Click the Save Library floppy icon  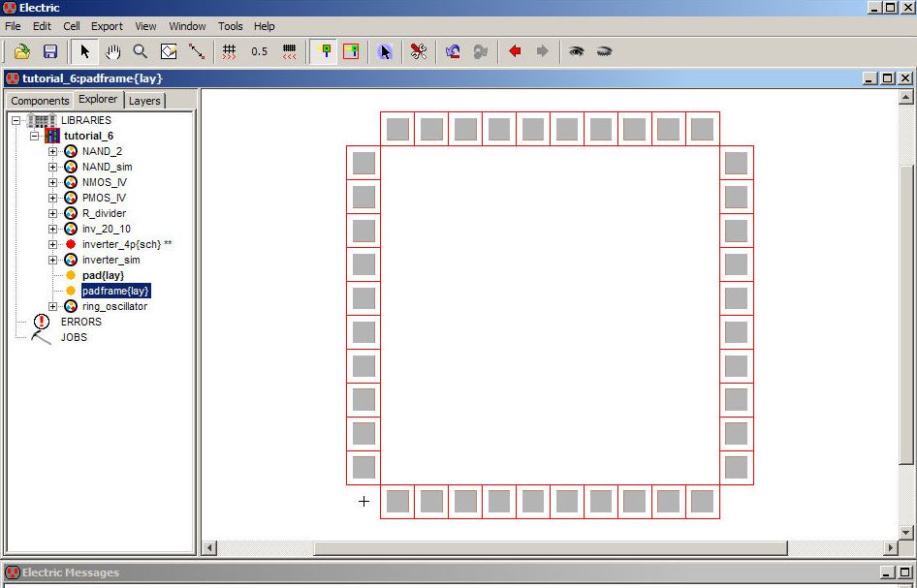pos(50,51)
